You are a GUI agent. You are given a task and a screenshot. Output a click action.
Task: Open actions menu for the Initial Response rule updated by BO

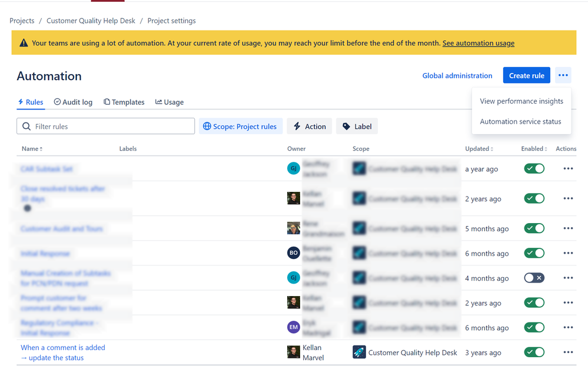[x=568, y=253]
